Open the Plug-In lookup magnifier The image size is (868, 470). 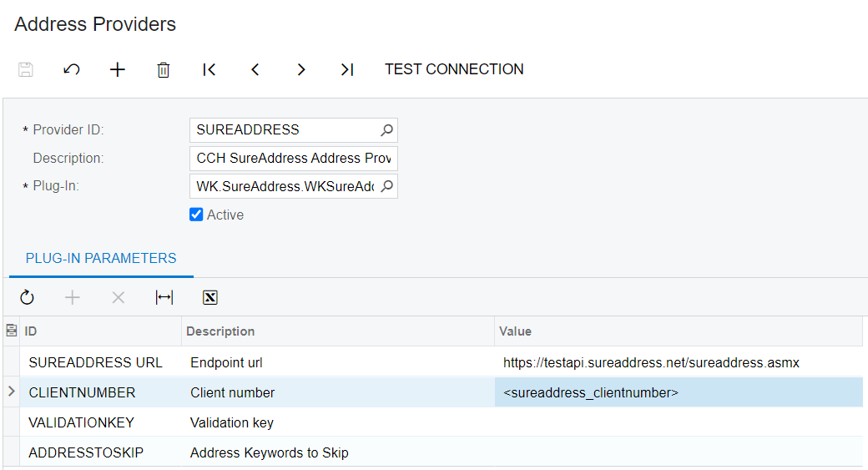387,186
